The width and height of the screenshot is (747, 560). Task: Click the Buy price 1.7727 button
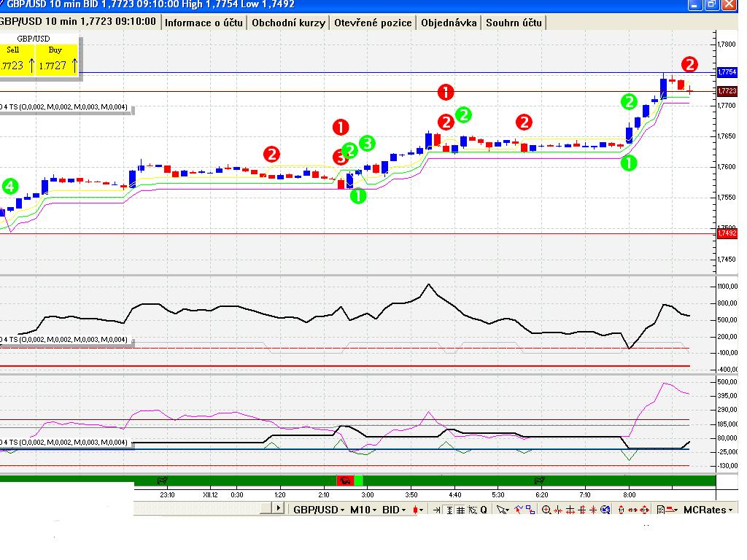click(57, 60)
